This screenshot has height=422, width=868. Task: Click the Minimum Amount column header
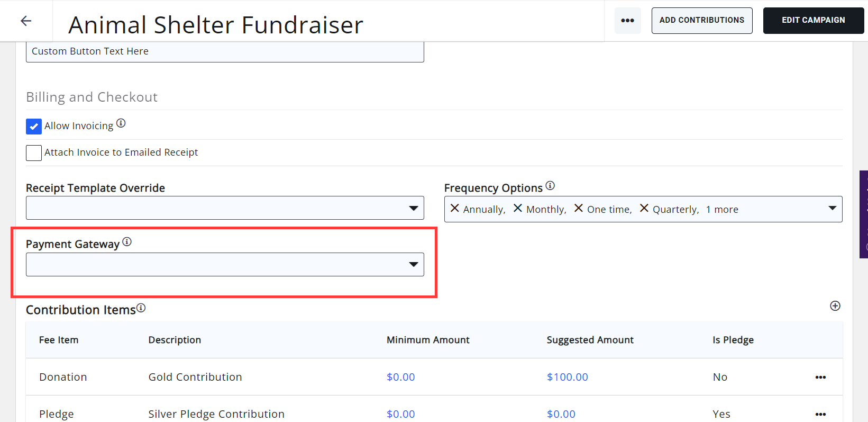(x=428, y=340)
